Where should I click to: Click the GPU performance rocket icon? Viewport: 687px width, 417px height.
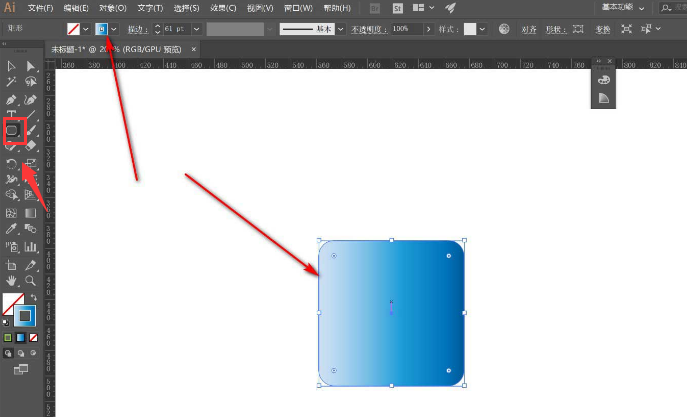tap(450, 8)
